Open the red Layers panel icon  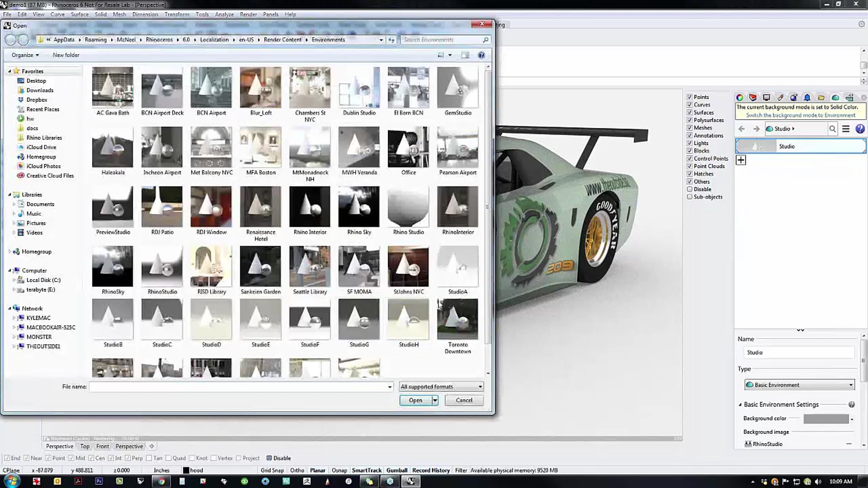click(x=753, y=98)
